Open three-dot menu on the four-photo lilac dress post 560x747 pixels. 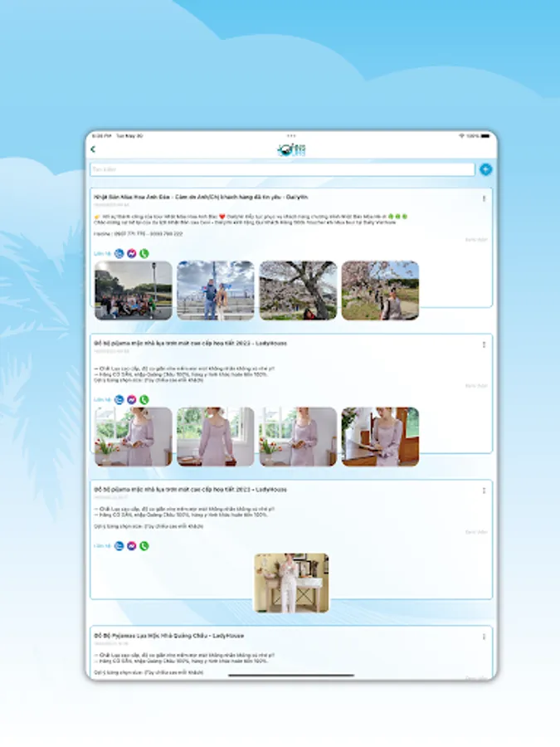coord(484,344)
